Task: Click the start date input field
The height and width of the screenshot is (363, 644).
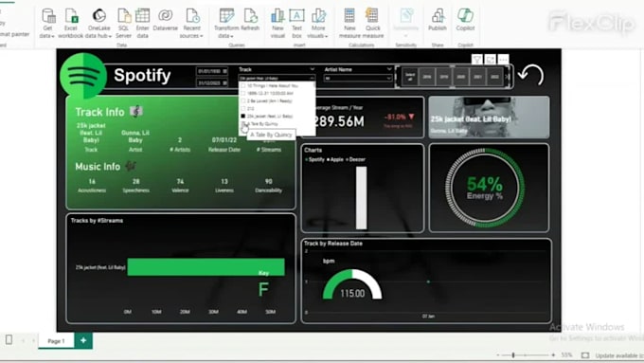Action: 212,71
